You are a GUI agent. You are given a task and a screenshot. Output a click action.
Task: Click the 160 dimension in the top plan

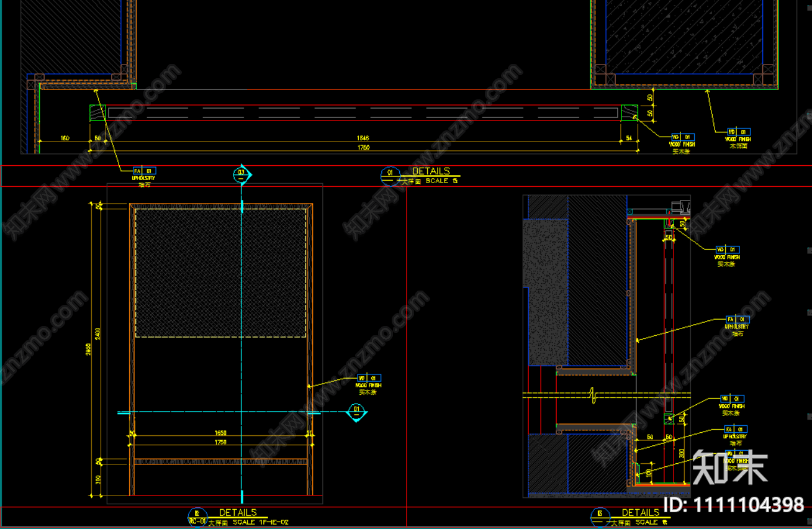(x=65, y=137)
